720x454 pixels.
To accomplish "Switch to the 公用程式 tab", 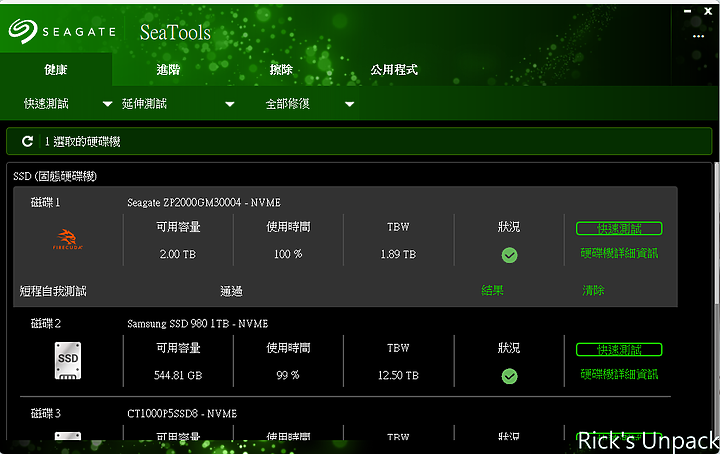I will (x=394, y=69).
